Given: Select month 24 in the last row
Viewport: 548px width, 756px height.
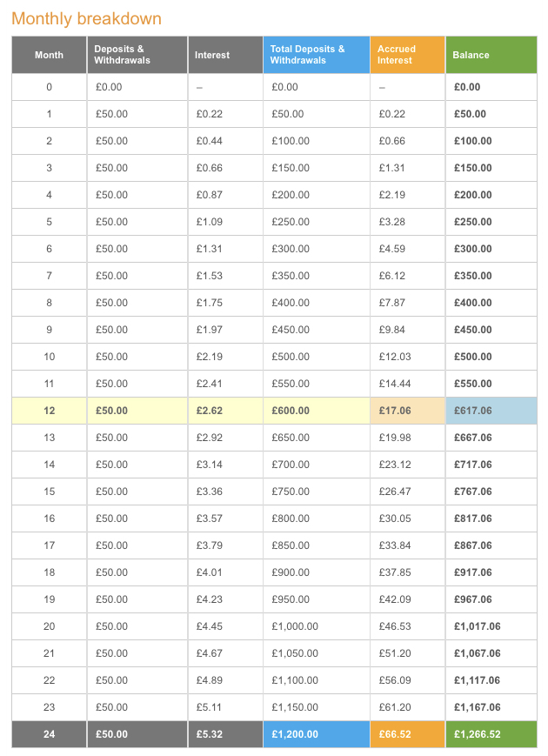Looking at the screenshot, I should (50, 734).
